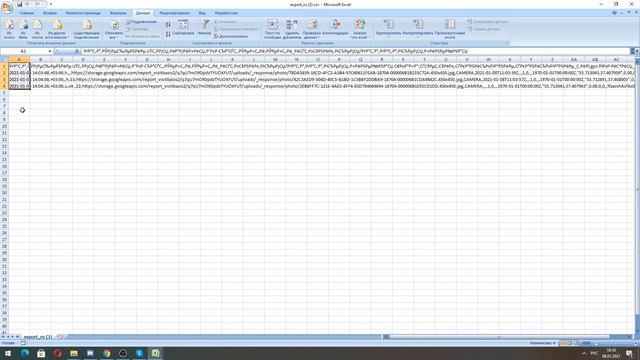Open Connections in Connections group
This screenshot has width=640, height=360.
[x=141, y=22]
